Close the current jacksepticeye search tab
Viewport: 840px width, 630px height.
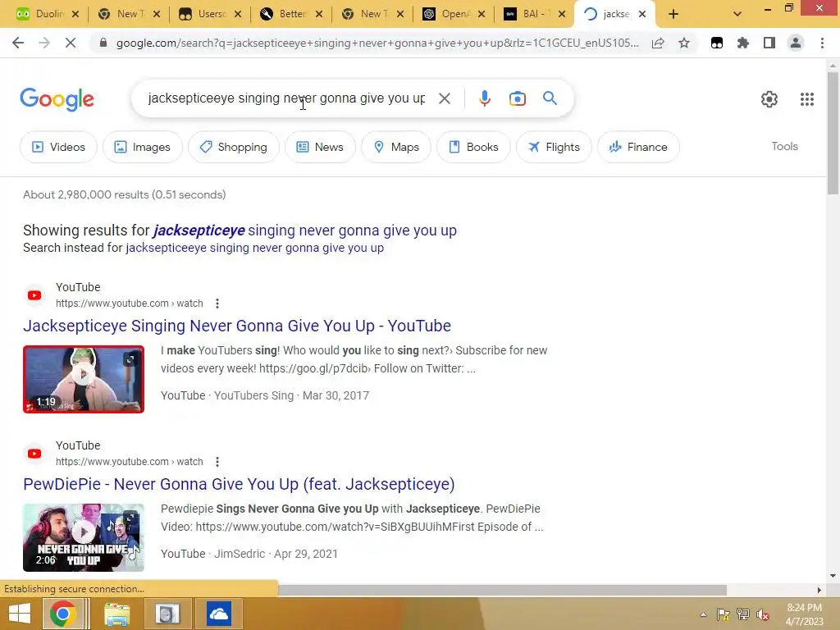[x=642, y=14]
